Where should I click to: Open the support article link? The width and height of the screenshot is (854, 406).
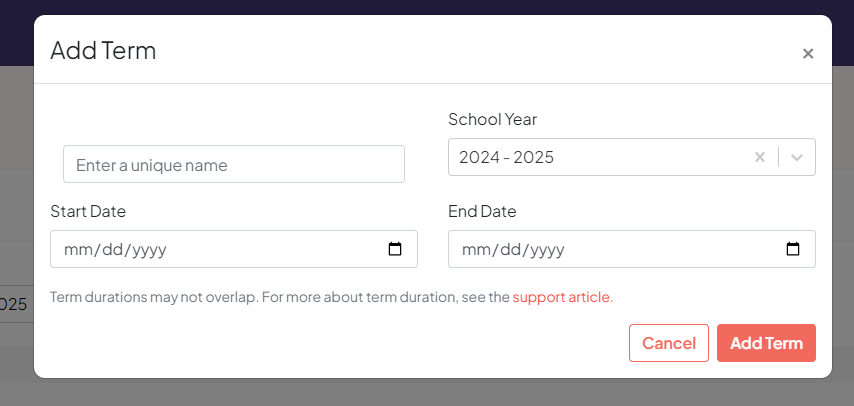tap(563, 298)
